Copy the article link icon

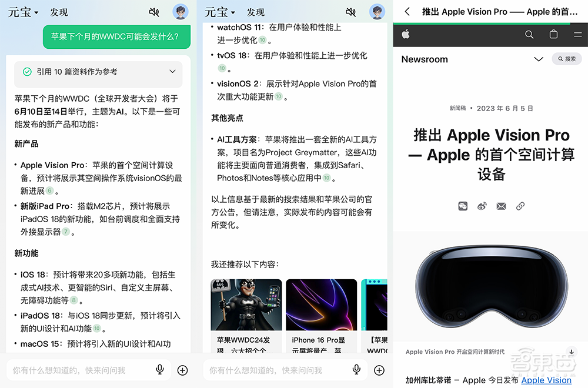click(x=520, y=206)
